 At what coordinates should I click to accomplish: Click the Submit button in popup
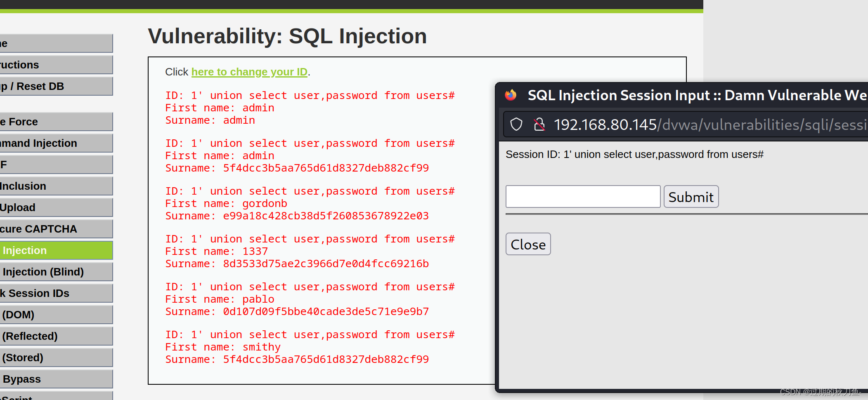pos(691,197)
